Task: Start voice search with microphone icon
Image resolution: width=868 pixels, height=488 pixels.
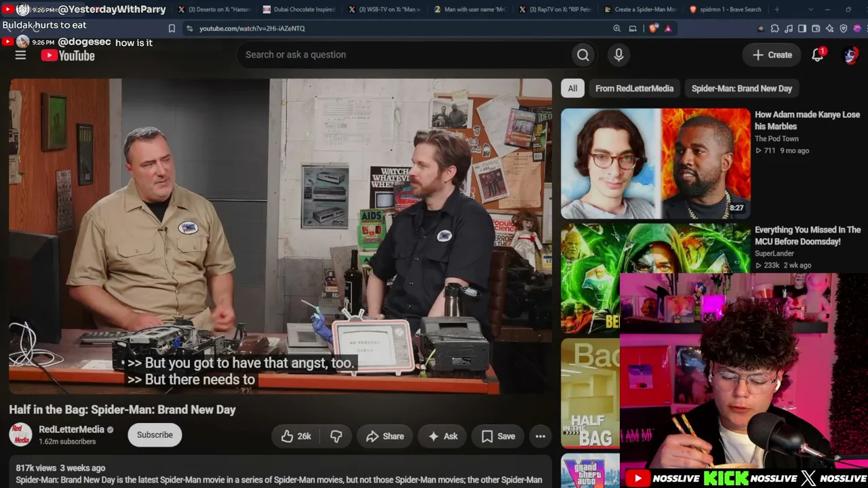Action: pyautogui.click(x=618, y=55)
